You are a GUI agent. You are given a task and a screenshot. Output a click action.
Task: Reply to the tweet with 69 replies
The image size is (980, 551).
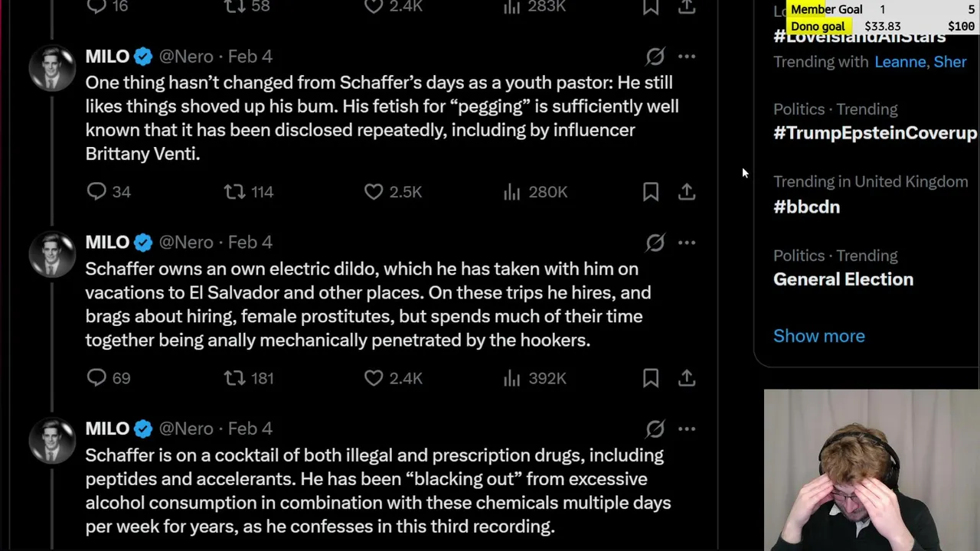pyautogui.click(x=96, y=377)
